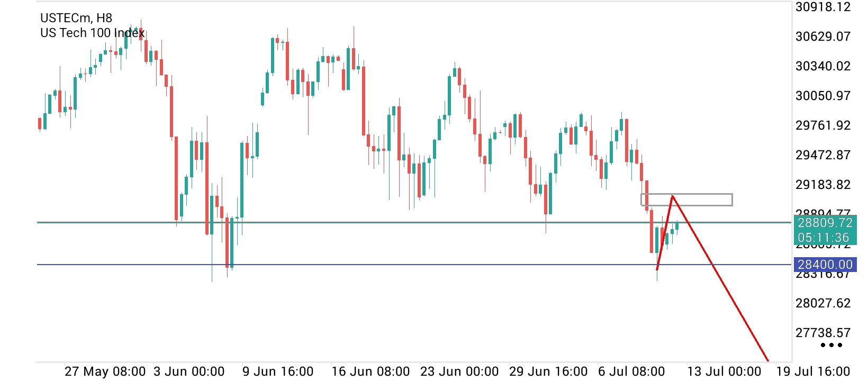Select the gray rectangle drawing on chart

coord(686,199)
